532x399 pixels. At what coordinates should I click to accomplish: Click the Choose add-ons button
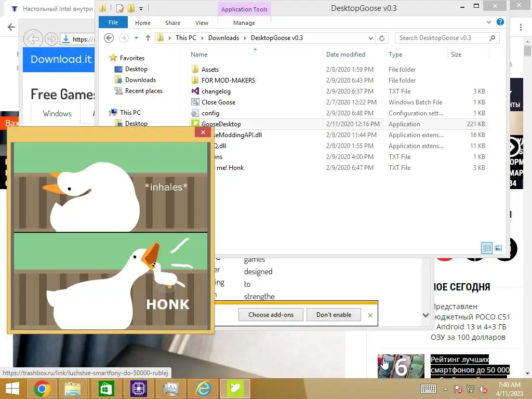271,314
